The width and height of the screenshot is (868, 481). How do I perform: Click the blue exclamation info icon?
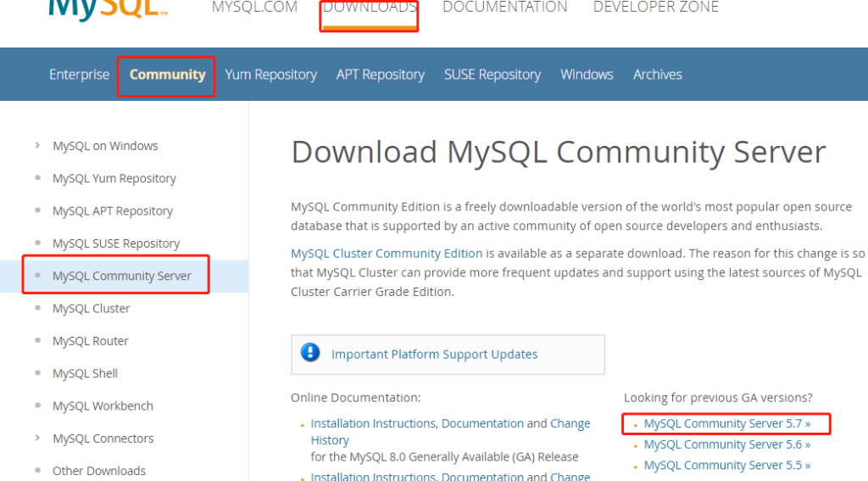tap(310, 352)
